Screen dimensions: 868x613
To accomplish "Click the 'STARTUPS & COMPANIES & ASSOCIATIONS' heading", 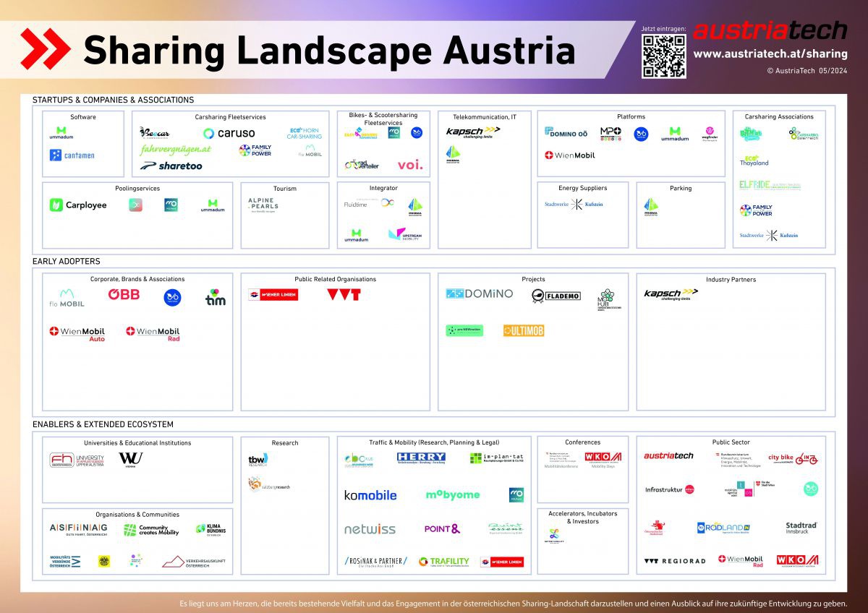I will pyautogui.click(x=113, y=100).
